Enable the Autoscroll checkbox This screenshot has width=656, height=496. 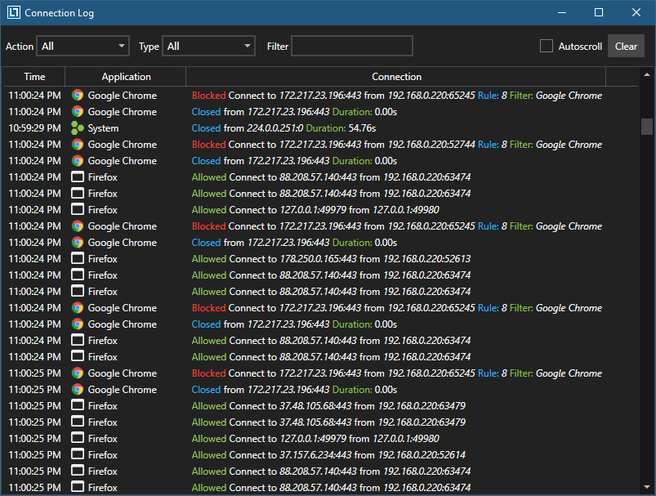tap(546, 46)
